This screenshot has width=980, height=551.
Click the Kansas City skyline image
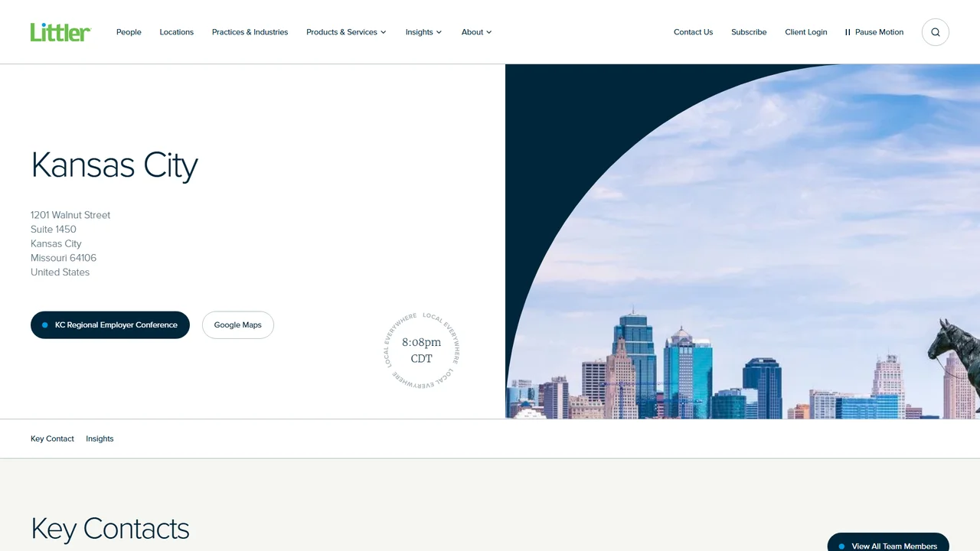(743, 241)
